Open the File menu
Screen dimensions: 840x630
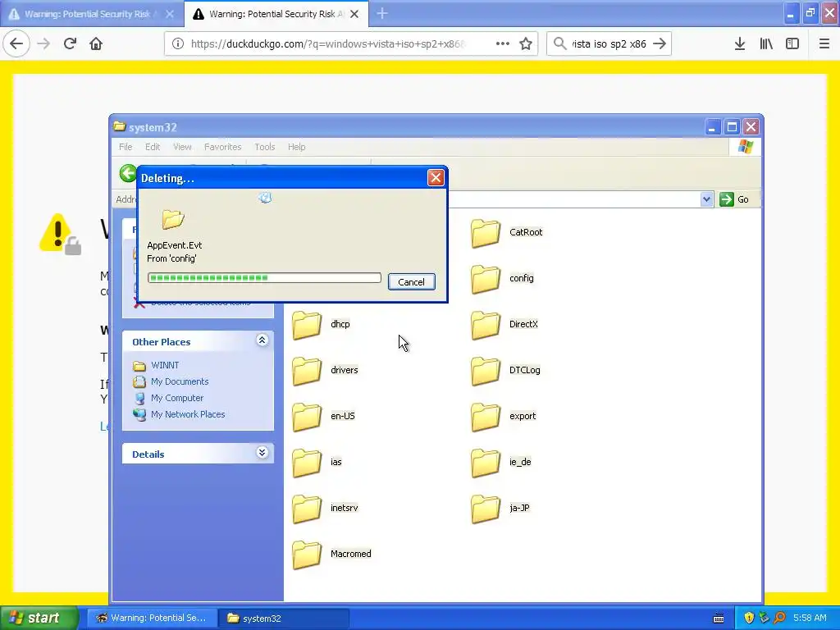[x=126, y=147]
